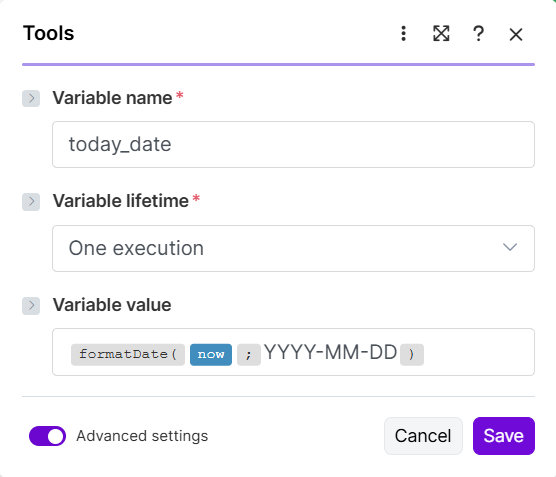Open the Variable lifetime dropdown

pos(293,248)
